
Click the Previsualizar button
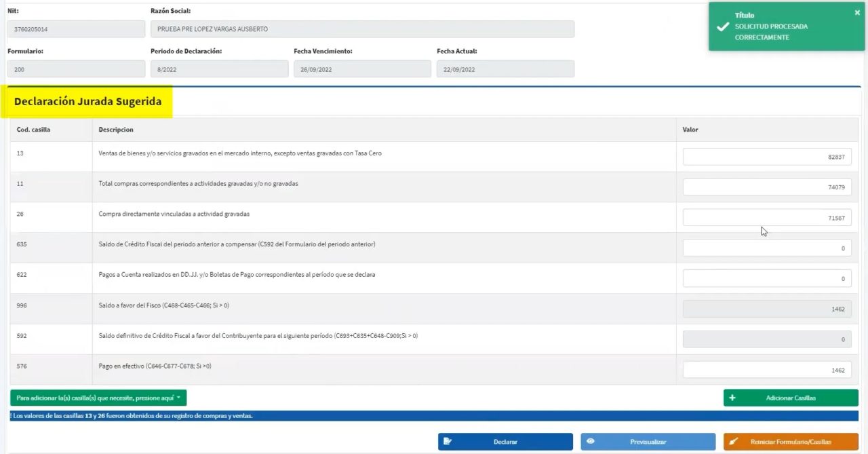tap(648, 442)
